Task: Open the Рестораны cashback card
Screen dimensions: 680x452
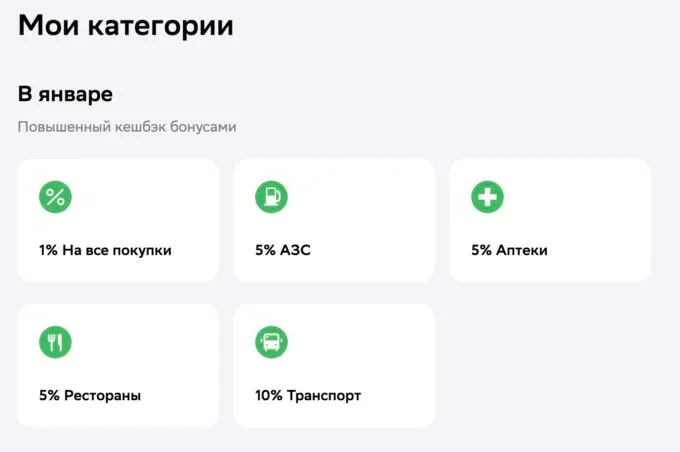Action: tap(118, 365)
